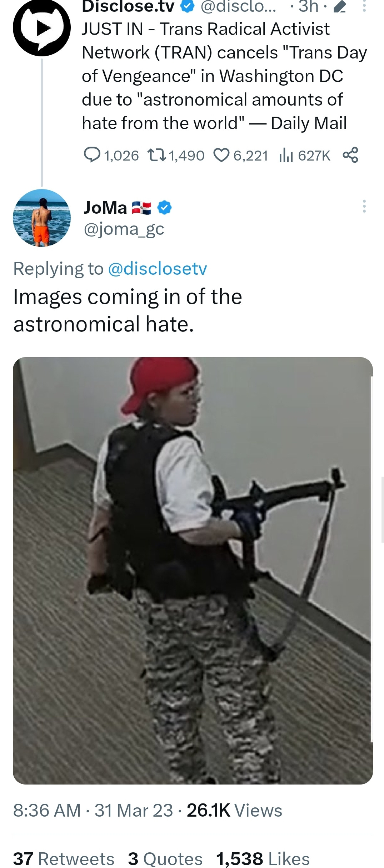View the 3 Quotes list
The image size is (384, 868).
click(165, 858)
